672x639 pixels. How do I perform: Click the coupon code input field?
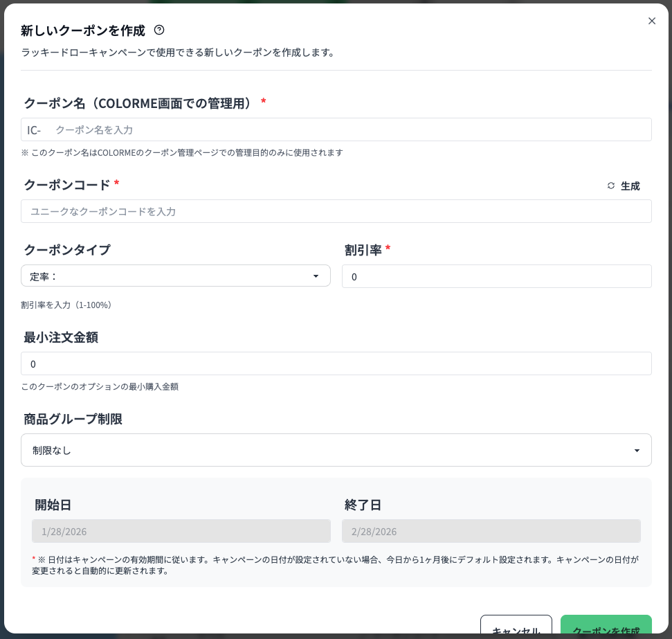pyautogui.click(x=336, y=211)
